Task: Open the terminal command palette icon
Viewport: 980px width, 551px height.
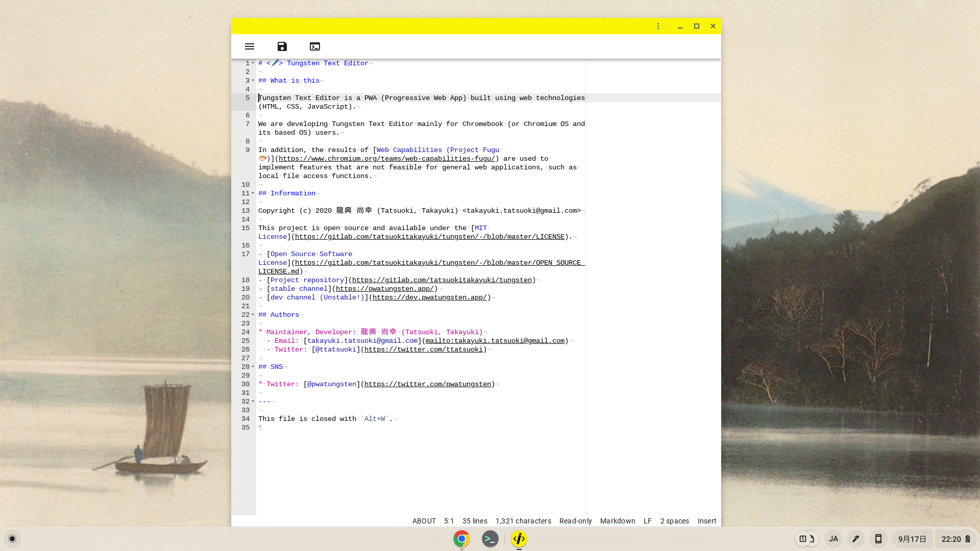Action: point(315,46)
